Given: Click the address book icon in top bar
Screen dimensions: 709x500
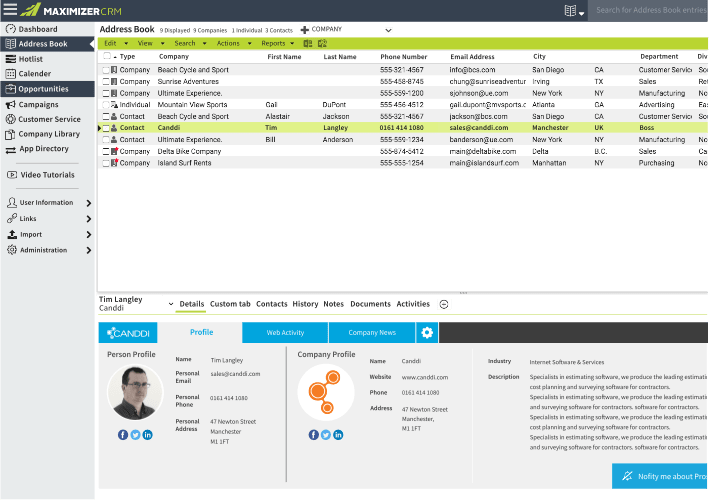Looking at the screenshot, I should (x=570, y=10).
